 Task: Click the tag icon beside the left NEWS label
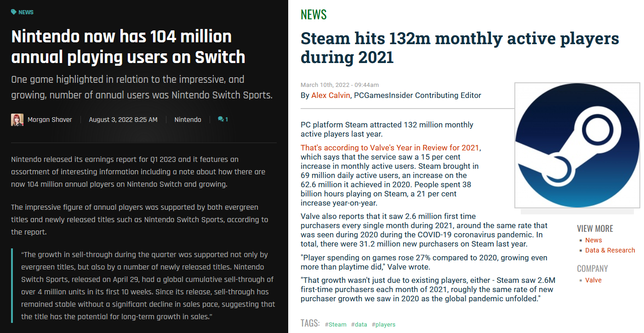[14, 12]
